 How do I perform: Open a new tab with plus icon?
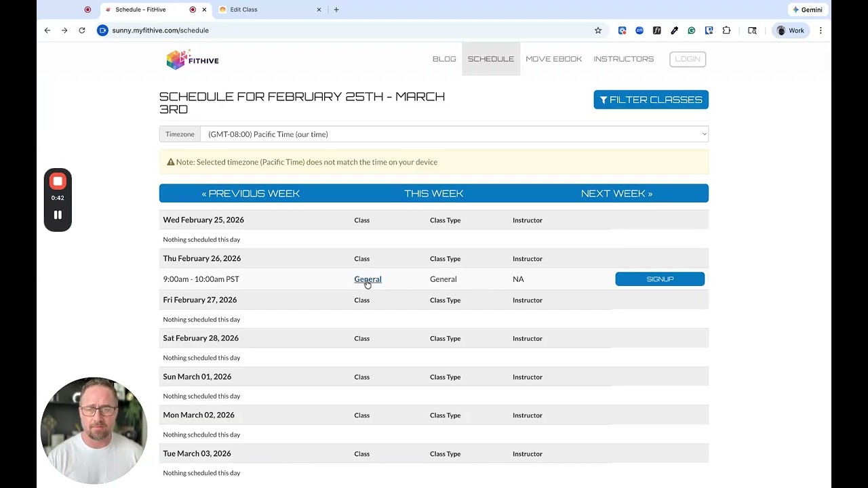(336, 9)
